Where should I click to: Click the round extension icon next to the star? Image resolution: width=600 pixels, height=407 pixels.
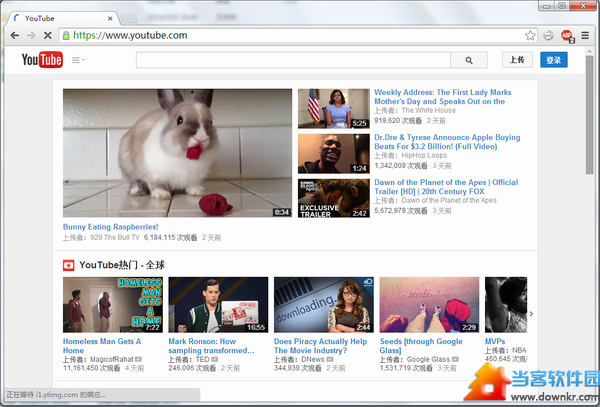click(548, 36)
